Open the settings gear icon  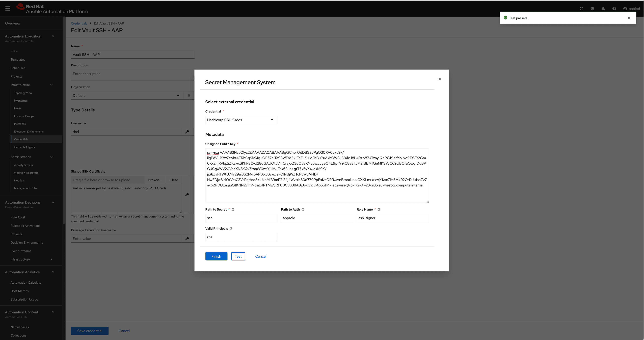tap(592, 8)
